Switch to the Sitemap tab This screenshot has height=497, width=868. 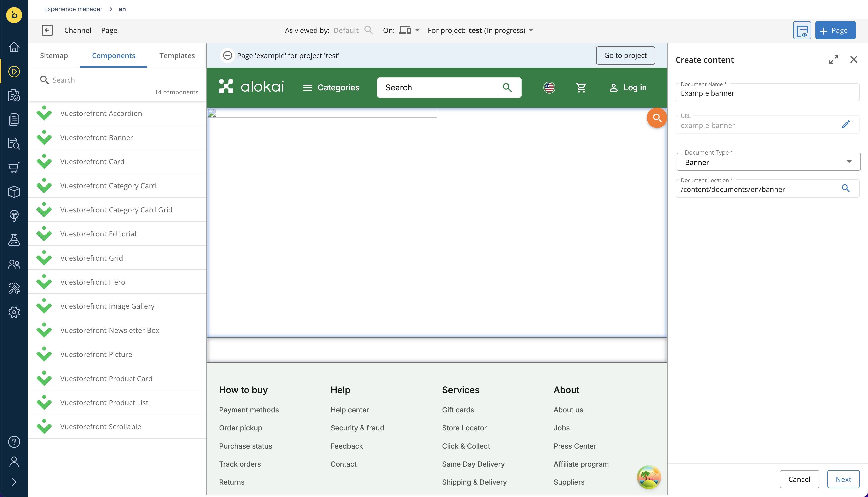(54, 56)
